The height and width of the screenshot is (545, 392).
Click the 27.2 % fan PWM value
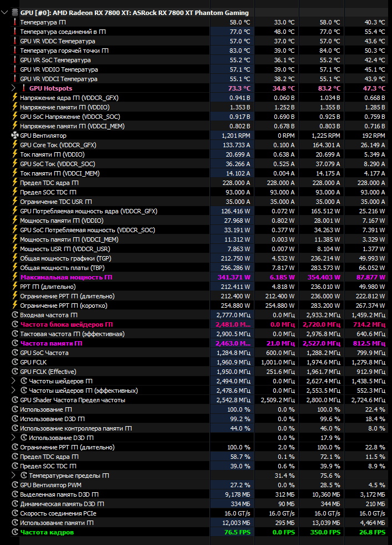pos(240,485)
